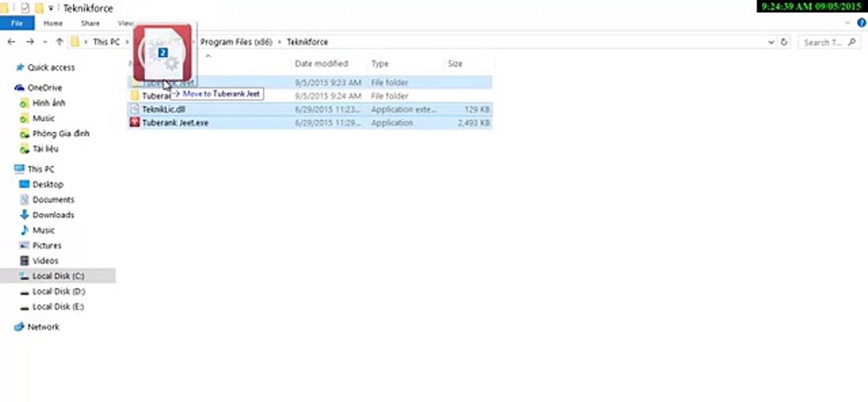Go forward using the Forward arrow
This screenshot has height=402, width=868.
30,42
